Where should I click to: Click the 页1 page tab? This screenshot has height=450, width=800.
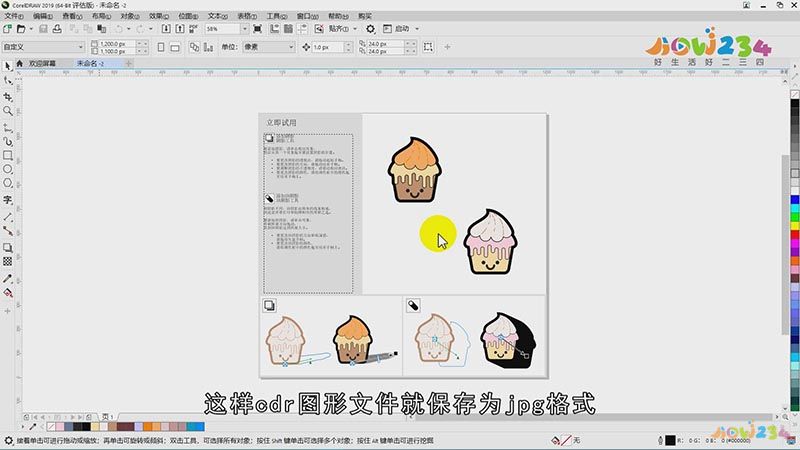click(x=107, y=416)
